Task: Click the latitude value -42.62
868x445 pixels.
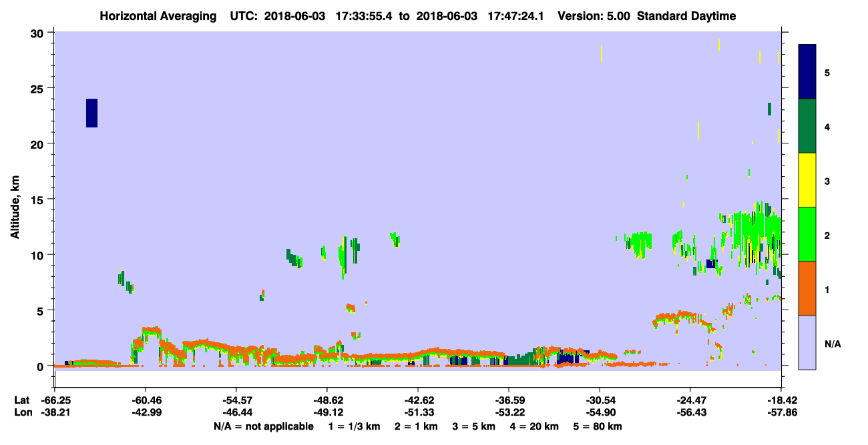Action: coord(418,400)
